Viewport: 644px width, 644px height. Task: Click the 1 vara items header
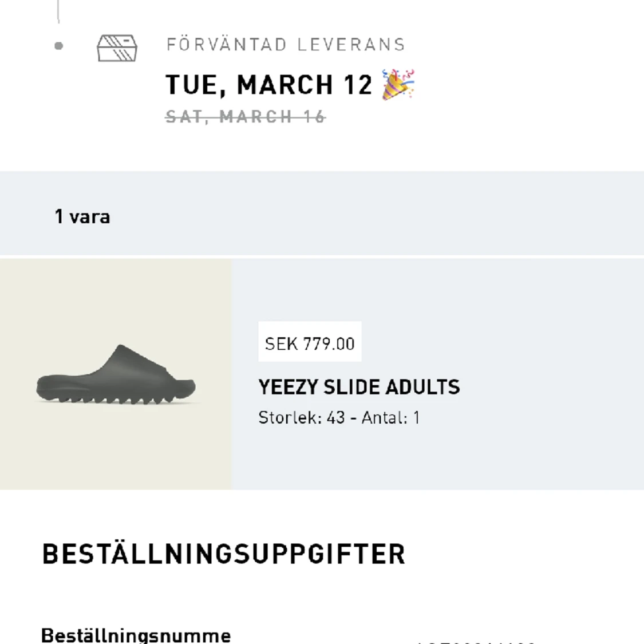[82, 216]
